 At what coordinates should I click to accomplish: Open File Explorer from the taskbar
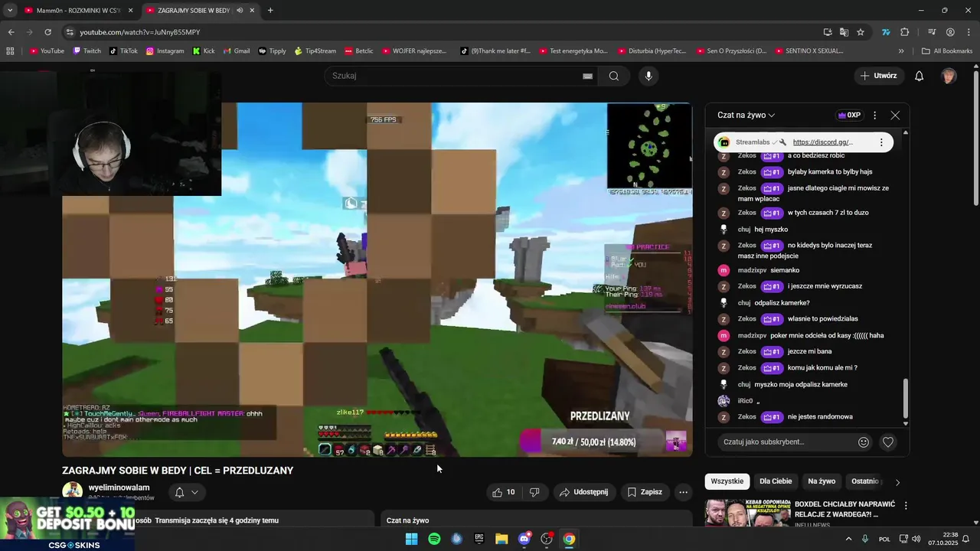(501, 539)
